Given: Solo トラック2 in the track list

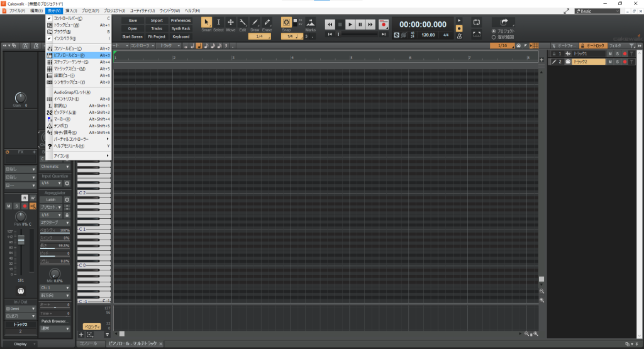Looking at the screenshot, I should (618, 62).
